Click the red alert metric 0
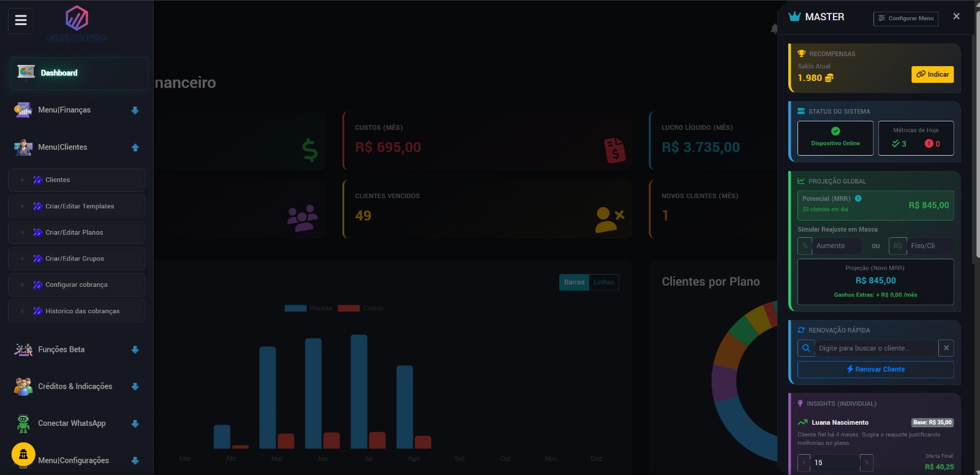980x475 pixels. point(932,143)
